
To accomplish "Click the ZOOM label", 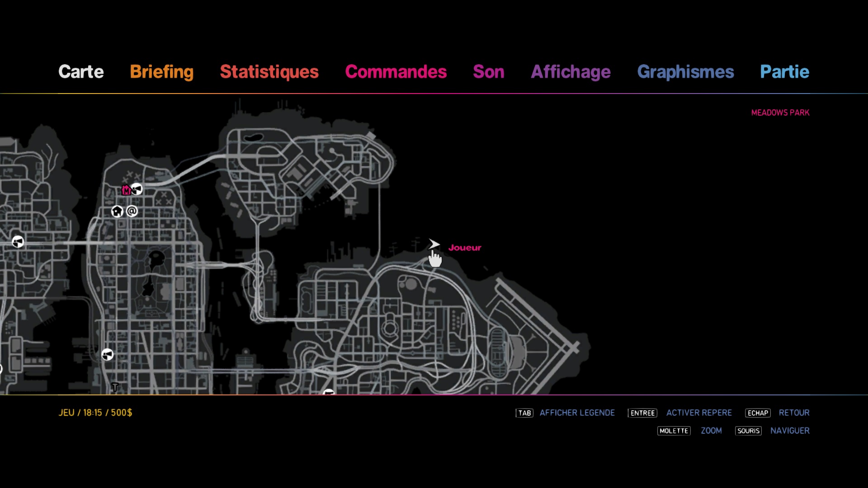I will click(711, 431).
